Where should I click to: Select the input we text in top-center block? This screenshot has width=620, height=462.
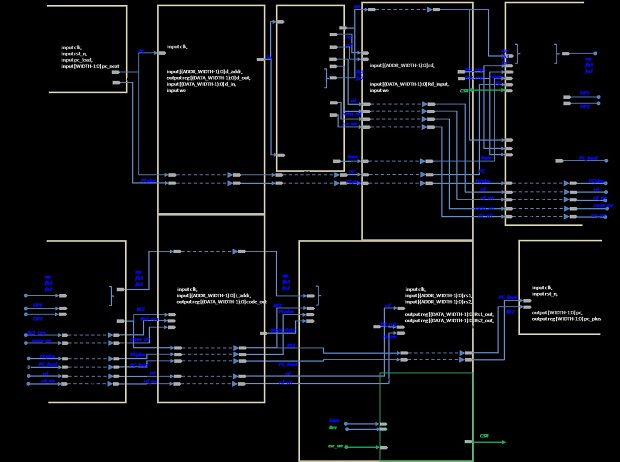[176, 91]
